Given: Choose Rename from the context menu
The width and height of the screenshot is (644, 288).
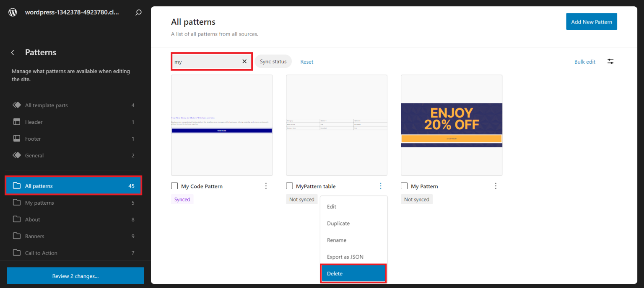Looking at the screenshot, I should (x=353, y=240).
